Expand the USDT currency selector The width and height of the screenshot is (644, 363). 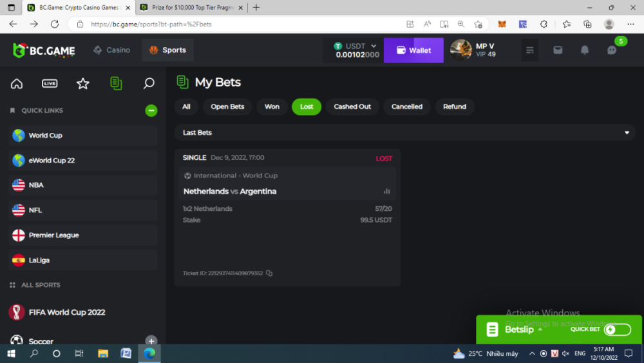(373, 46)
